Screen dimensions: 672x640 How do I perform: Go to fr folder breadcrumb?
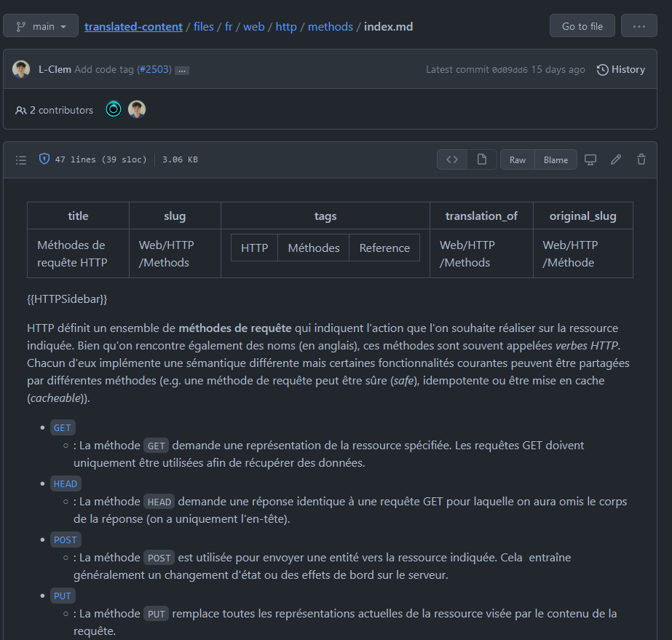click(229, 27)
